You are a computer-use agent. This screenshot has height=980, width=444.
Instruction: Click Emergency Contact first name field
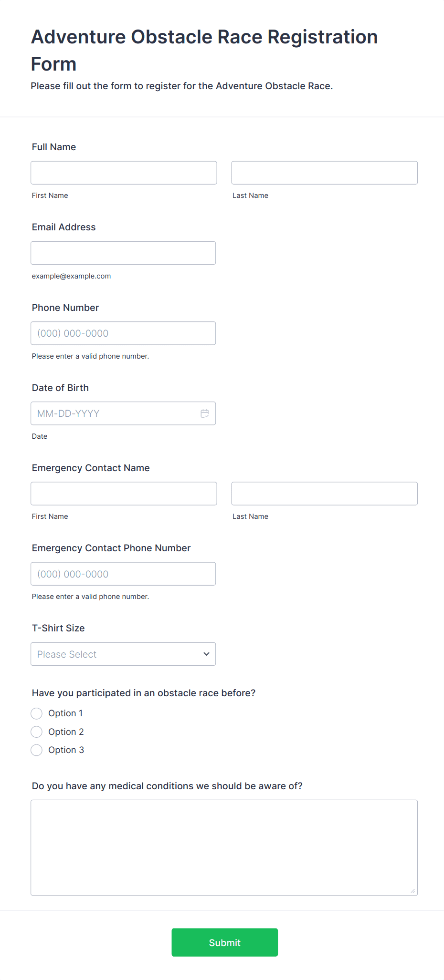(x=124, y=494)
